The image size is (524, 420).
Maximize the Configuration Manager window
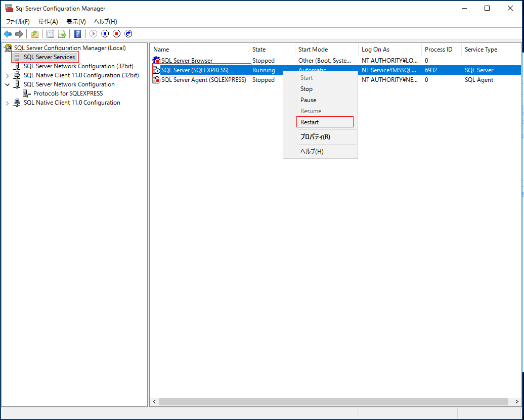pyautogui.click(x=487, y=9)
